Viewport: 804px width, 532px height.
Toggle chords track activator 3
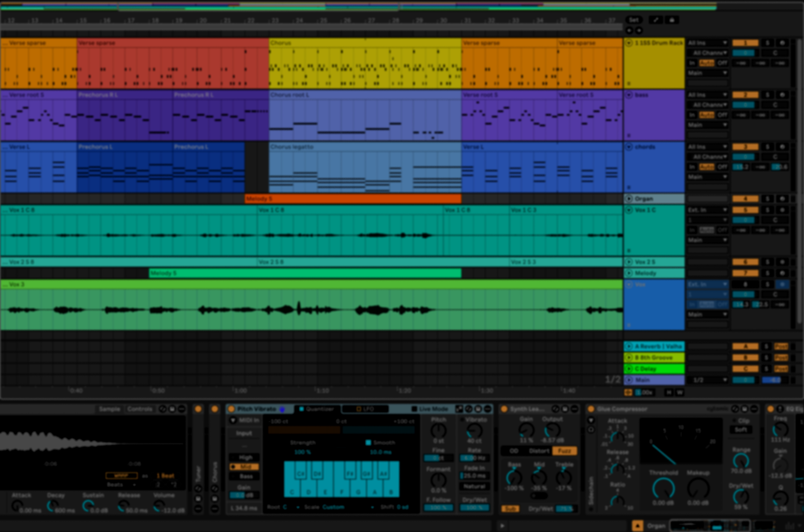[x=745, y=147]
